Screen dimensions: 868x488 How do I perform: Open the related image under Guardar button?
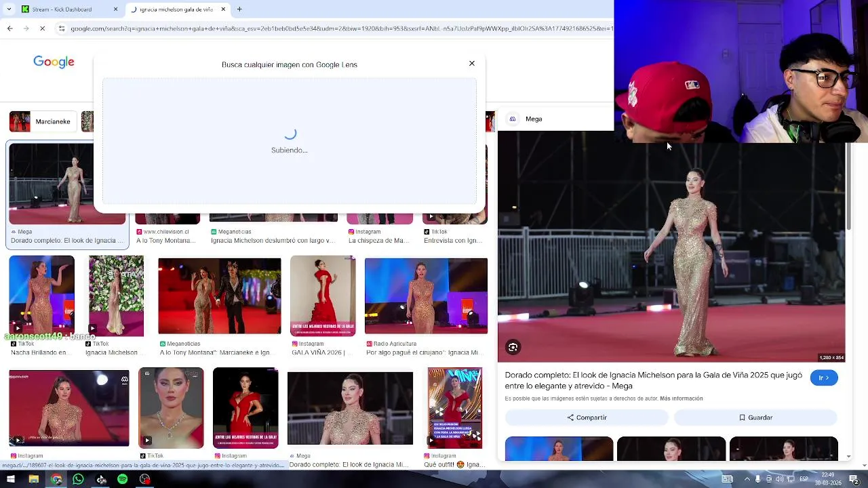[783, 449]
